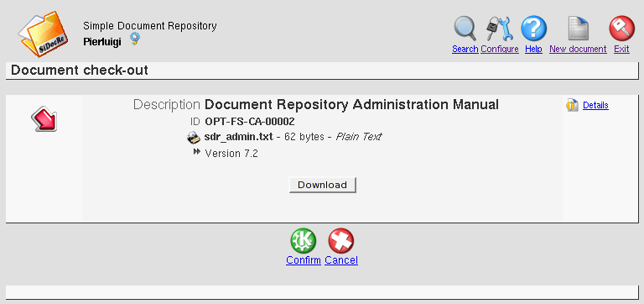Click the 'Document Repository Administration Manual' title
Viewport: 644px width, 304px height.
(x=351, y=104)
